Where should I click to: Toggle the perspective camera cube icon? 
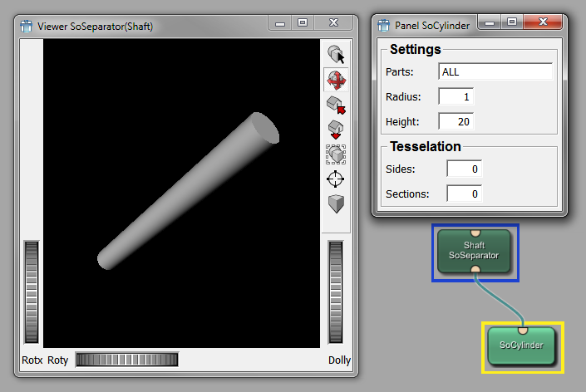(x=336, y=203)
